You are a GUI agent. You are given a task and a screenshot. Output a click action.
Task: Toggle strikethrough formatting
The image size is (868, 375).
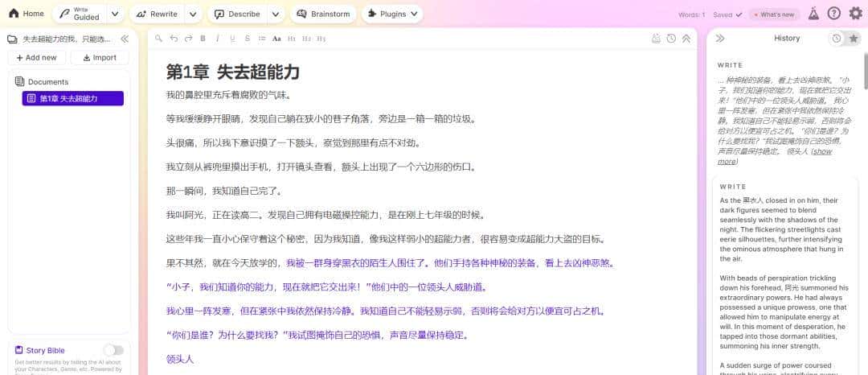tap(247, 38)
